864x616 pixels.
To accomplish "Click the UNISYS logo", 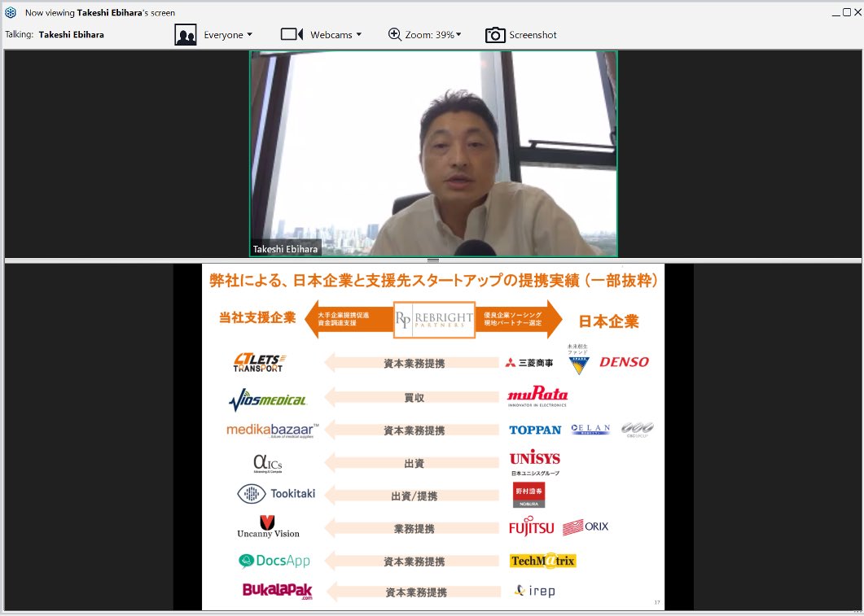I will tap(534, 462).
